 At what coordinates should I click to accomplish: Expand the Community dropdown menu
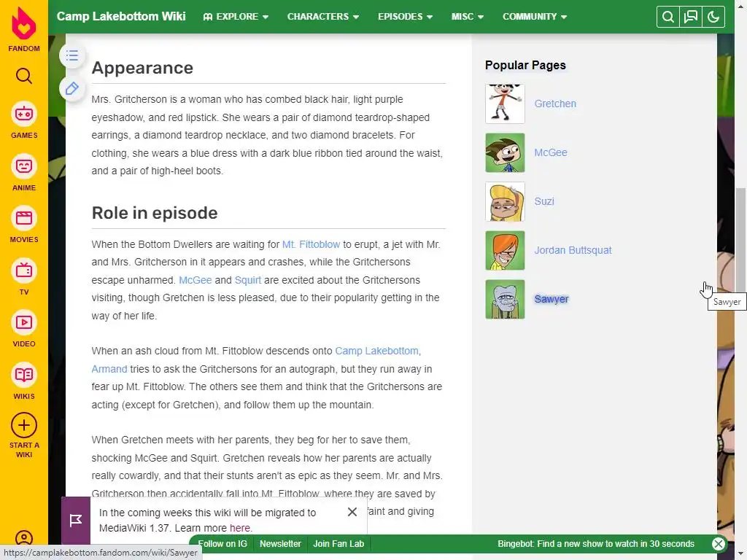point(535,17)
